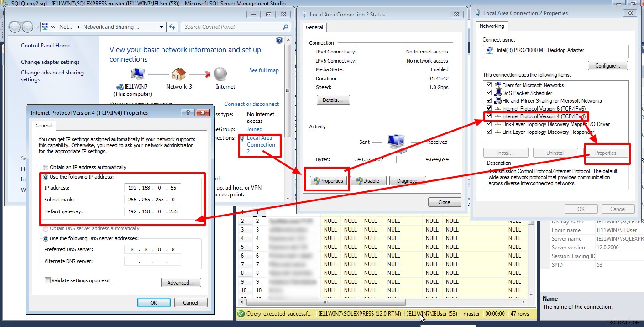Click the Internet globe icon in network map
This screenshot has width=644, height=327.
click(x=220, y=74)
